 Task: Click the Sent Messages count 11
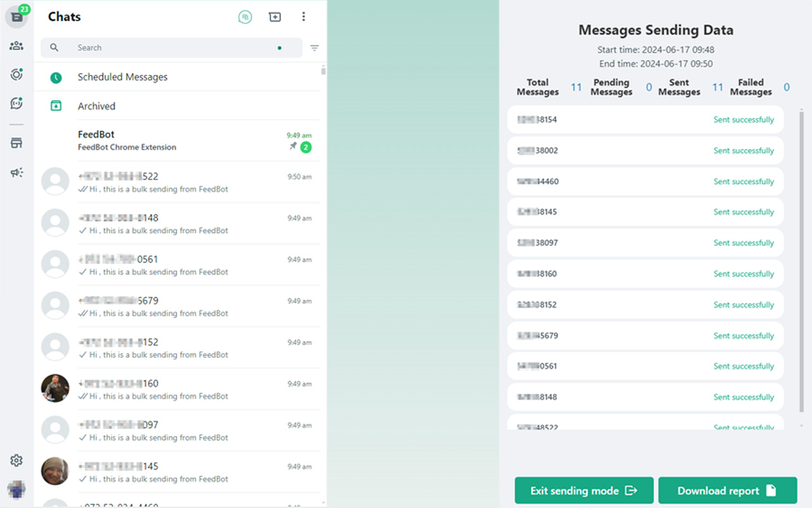[717, 88]
